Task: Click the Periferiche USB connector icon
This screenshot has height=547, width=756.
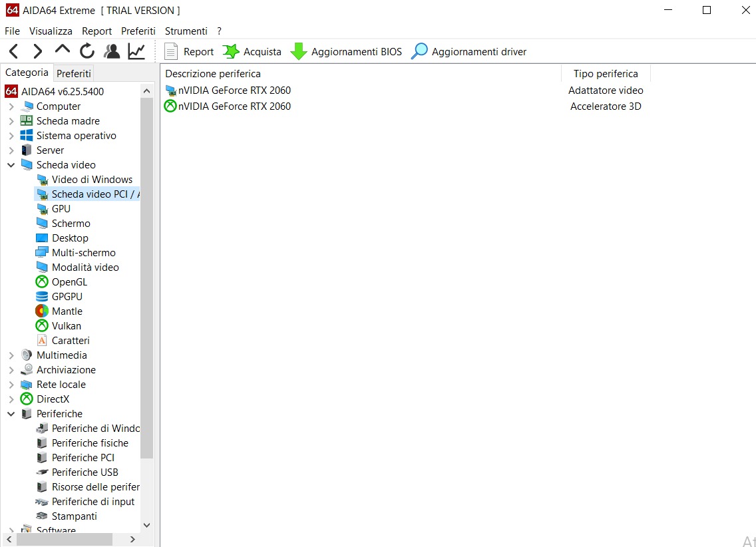Action: (42, 472)
